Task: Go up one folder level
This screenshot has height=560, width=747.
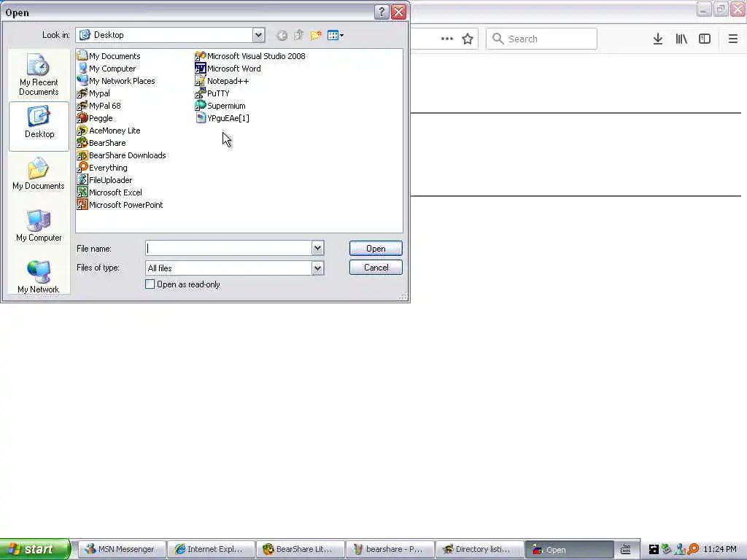Action: pyautogui.click(x=298, y=35)
